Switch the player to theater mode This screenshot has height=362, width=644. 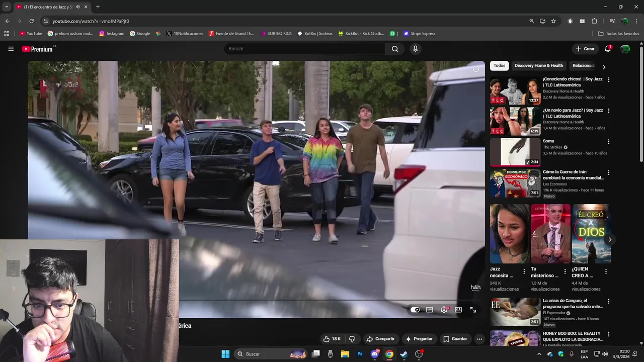tap(458, 310)
